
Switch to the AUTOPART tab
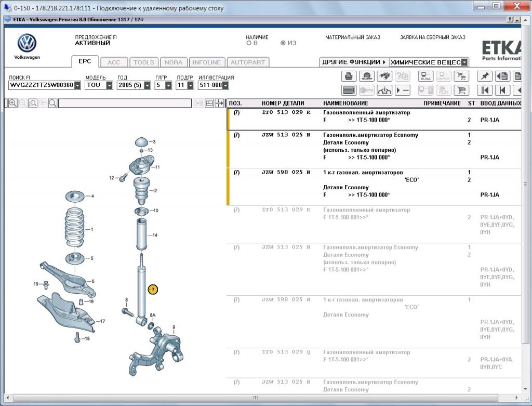(248, 62)
